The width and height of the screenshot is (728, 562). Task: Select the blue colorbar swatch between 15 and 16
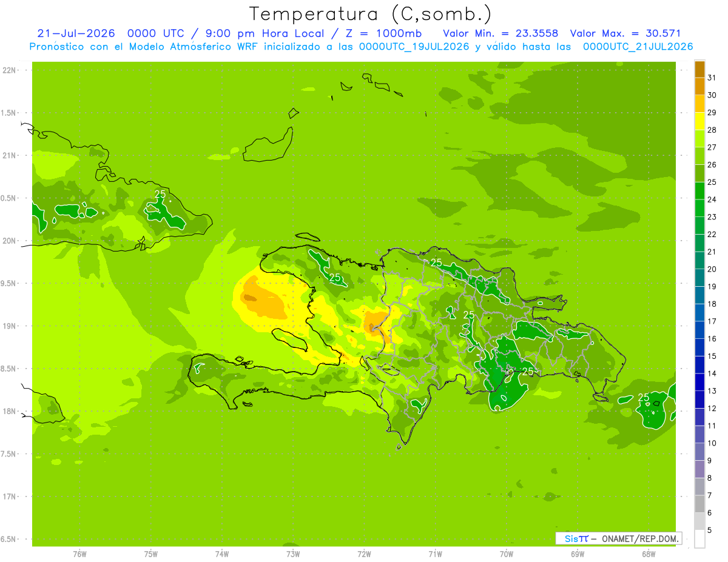click(699, 347)
